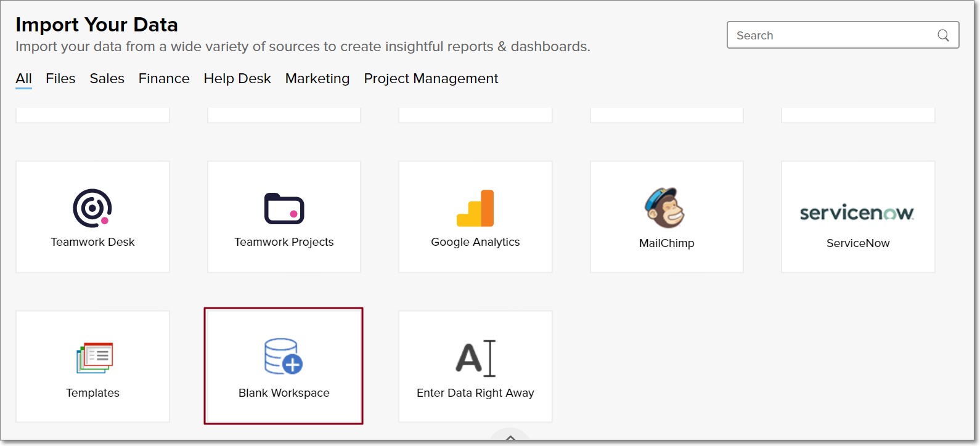Image resolution: width=980 pixels, height=446 pixels.
Task: Open the Teamwork Projects folder icon
Action: coord(284,209)
